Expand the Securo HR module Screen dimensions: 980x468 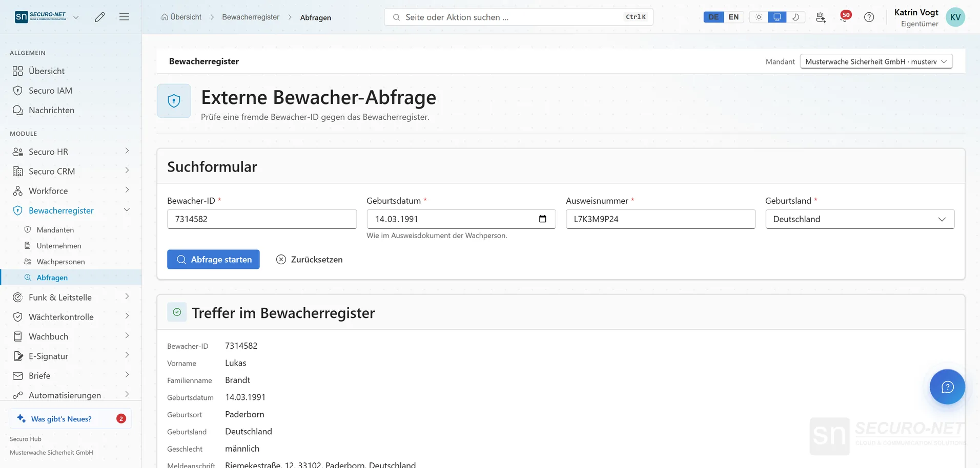pyautogui.click(x=71, y=152)
